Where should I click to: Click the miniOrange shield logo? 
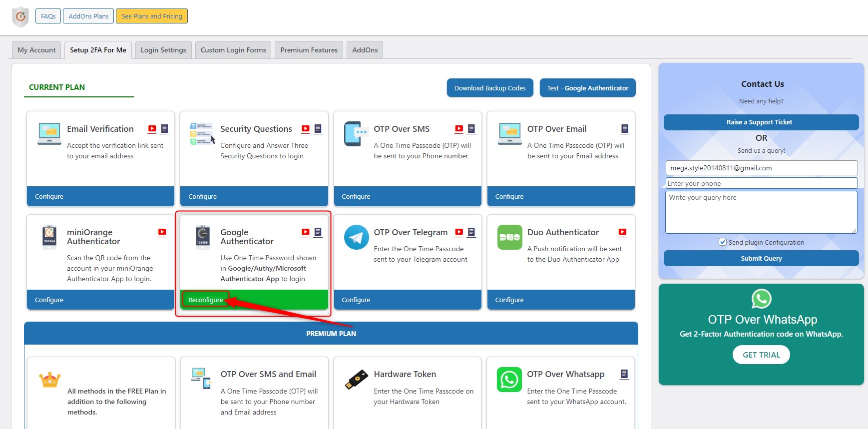(20, 16)
